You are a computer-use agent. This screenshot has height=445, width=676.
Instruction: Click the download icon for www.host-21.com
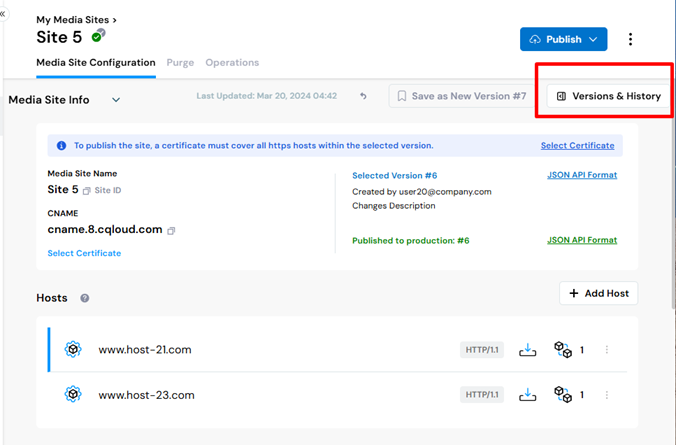527,350
